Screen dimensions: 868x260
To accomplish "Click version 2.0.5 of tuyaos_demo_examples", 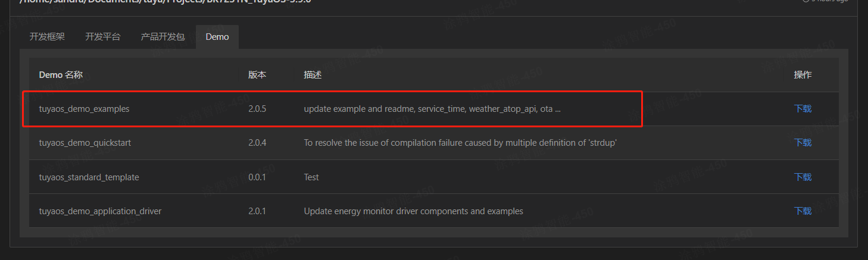I will coord(257,109).
